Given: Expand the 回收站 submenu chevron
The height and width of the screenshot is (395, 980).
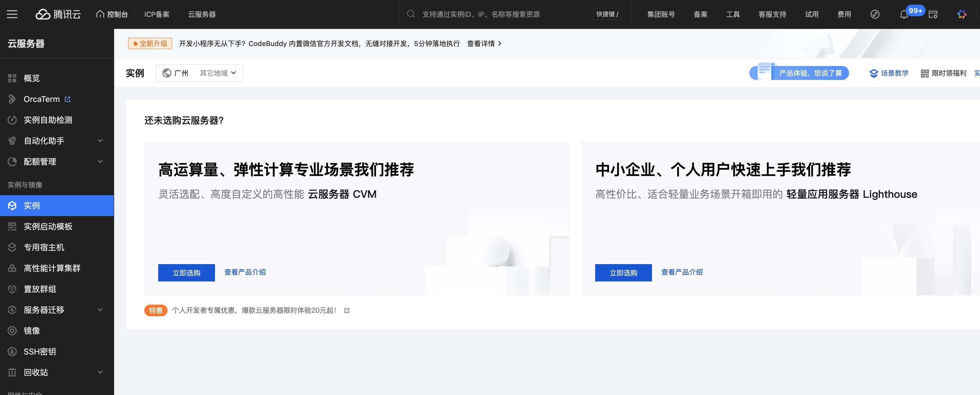Looking at the screenshot, I should tap(101, 372).
